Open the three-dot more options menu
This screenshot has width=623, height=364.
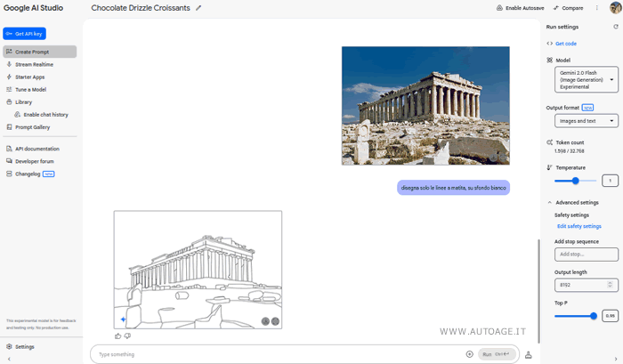(x=596, y=8)
